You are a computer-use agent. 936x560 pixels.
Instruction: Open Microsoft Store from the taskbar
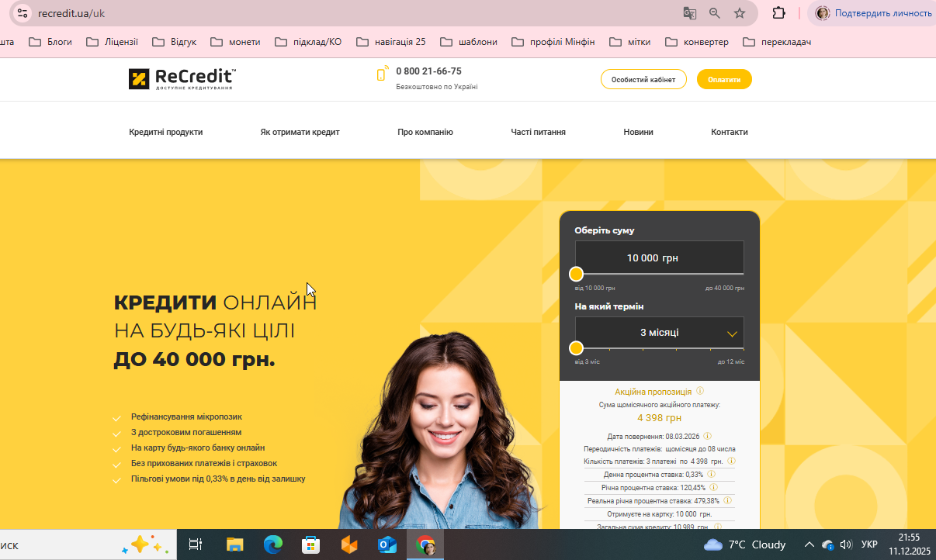point(310,544)
